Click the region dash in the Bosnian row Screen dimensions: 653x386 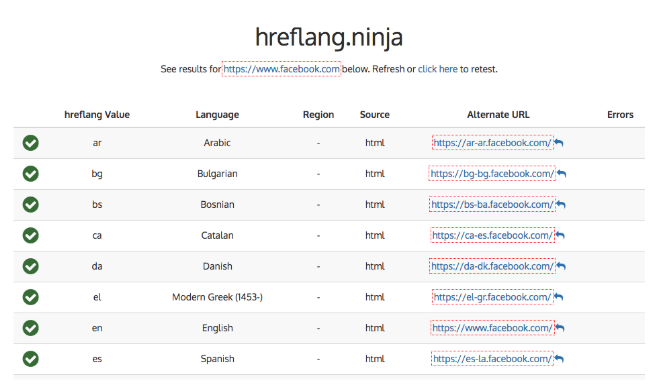coord(319,205)
